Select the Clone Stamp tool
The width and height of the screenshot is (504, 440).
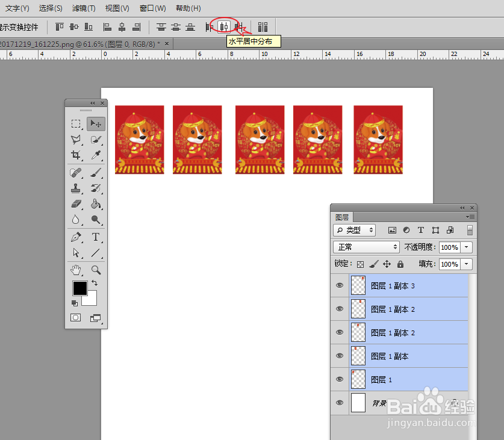point(76,188)
